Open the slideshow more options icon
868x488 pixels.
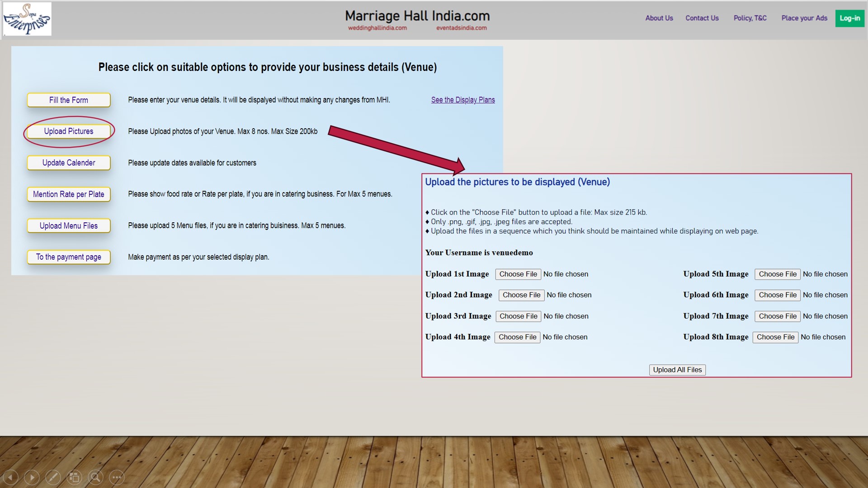click(117, 477)
